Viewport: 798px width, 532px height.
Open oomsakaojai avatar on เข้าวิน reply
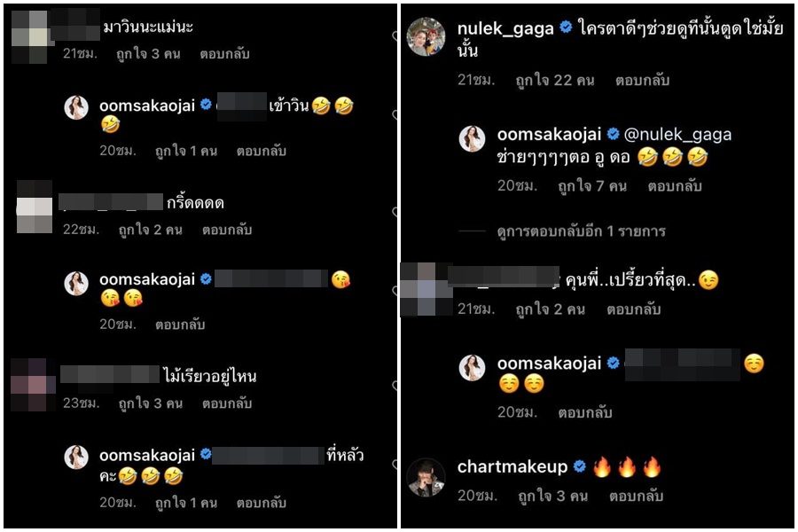coord(76,107)
